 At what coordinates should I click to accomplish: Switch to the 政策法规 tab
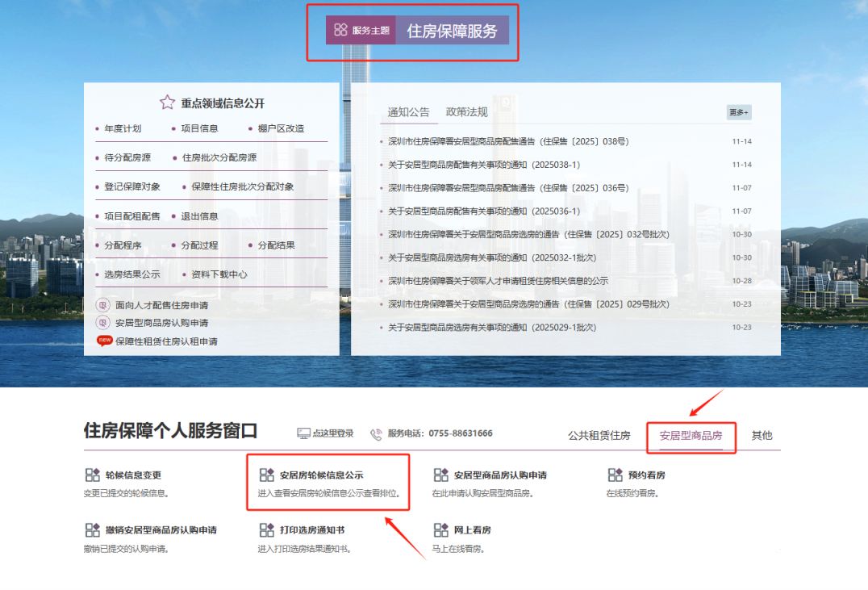point(464,111)
